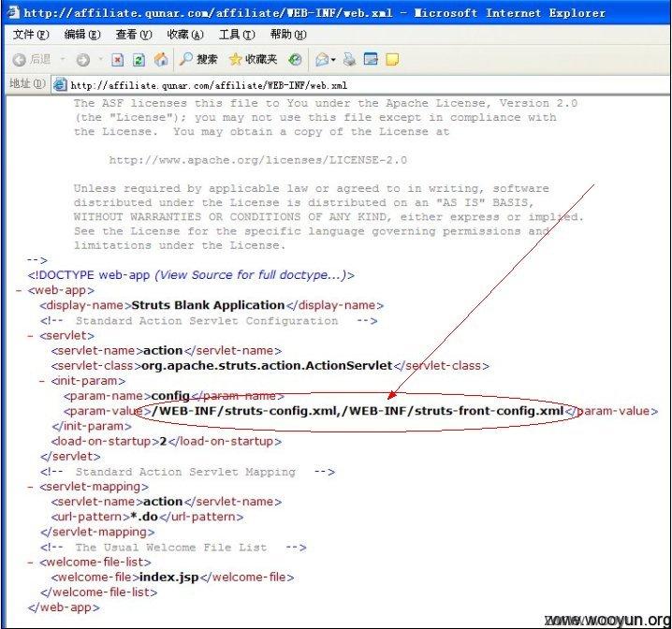672x629 pixels.
Task: Click the IE icon in title bar
Action: click(x=13, y=12)
